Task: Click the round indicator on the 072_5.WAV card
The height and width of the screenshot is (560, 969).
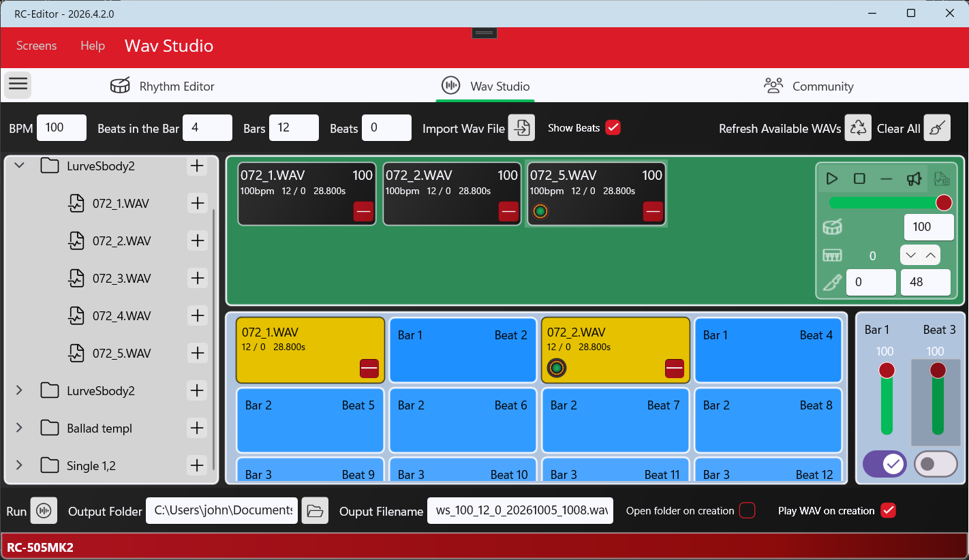Action: [x=540, y=212]
